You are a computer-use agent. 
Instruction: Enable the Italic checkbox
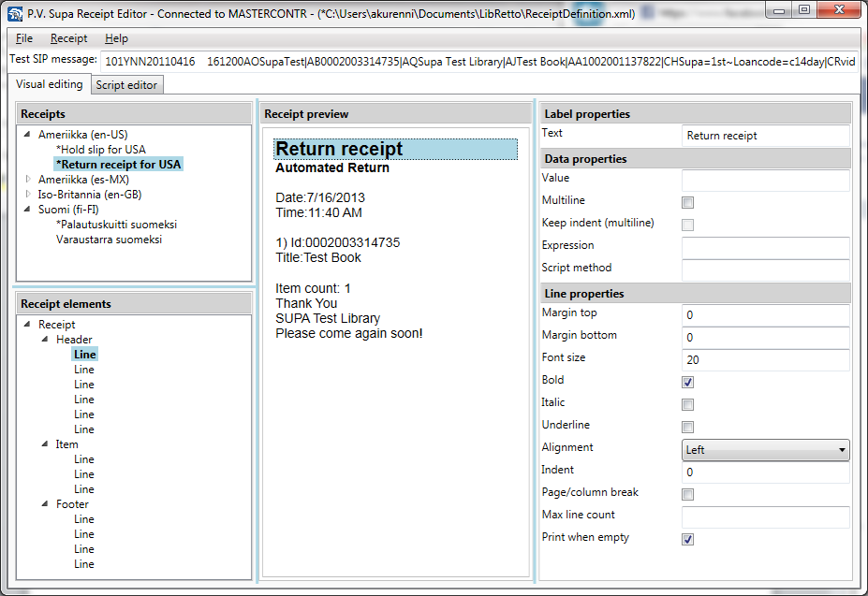coord(688,404)
